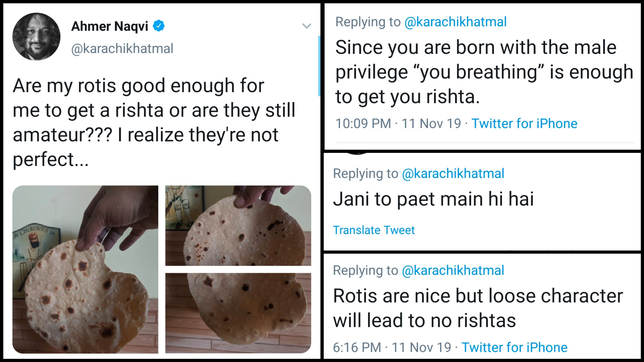Click @karachikhatmal mention above the Jani reply

coord(453,173)
